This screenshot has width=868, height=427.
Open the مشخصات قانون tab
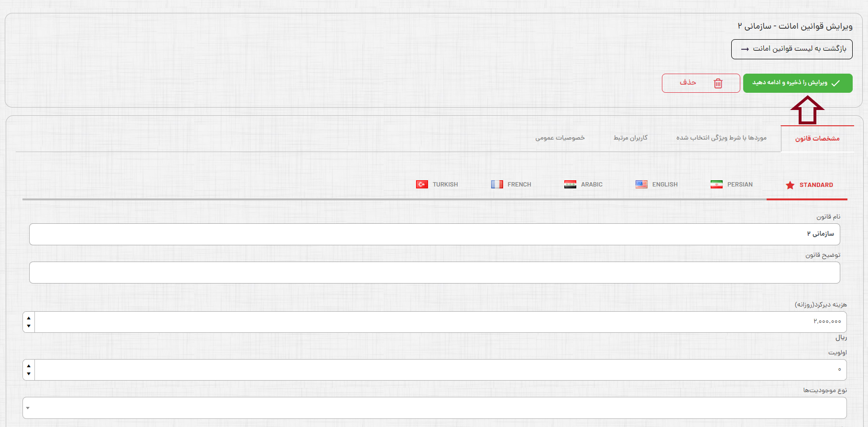pos(817,139)
